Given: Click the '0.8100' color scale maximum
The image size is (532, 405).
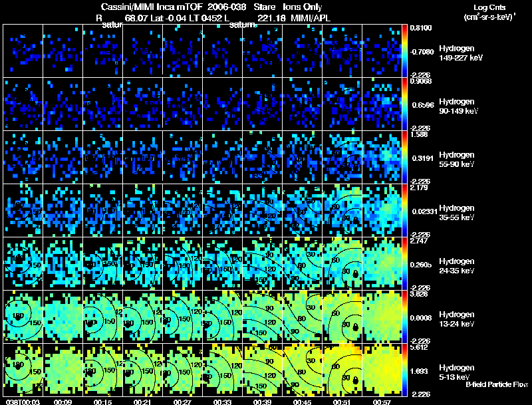Looking at the screenshot, I should (x=421, y=28).
